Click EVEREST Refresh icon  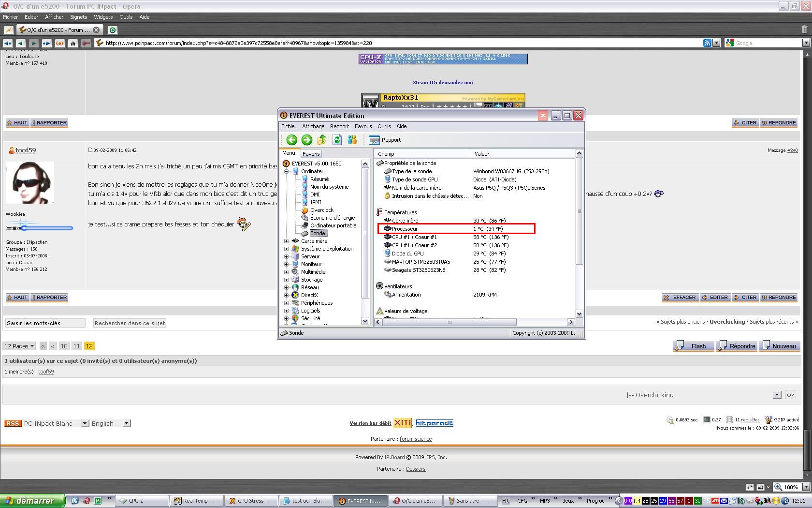tap(337, 140)
